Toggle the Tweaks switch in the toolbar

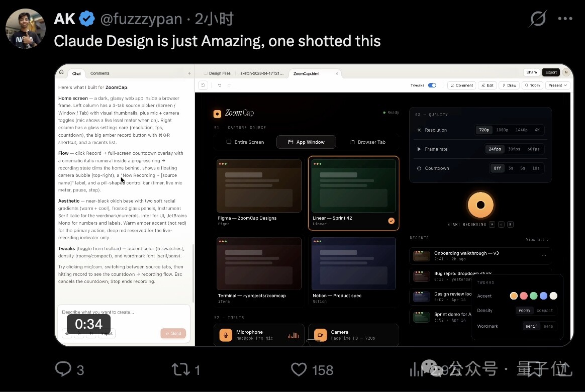click(x=432, y=85)
